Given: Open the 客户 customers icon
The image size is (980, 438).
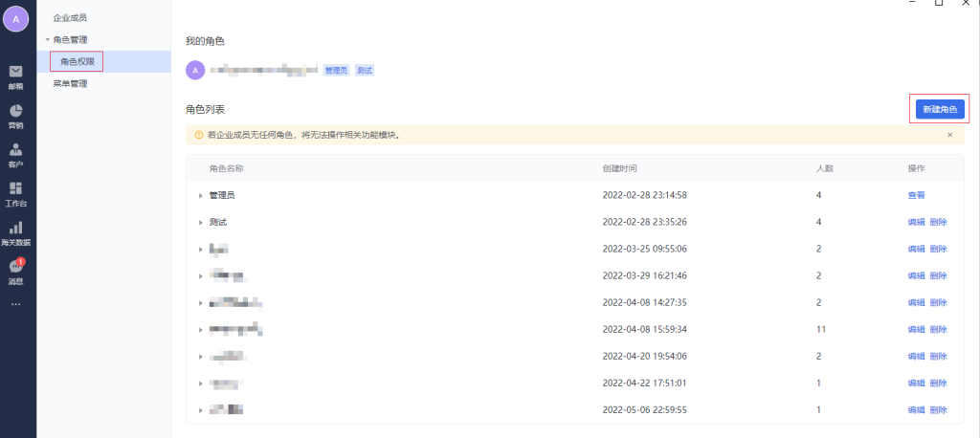Looking at the screenshot, I should [x=16, y=150].
